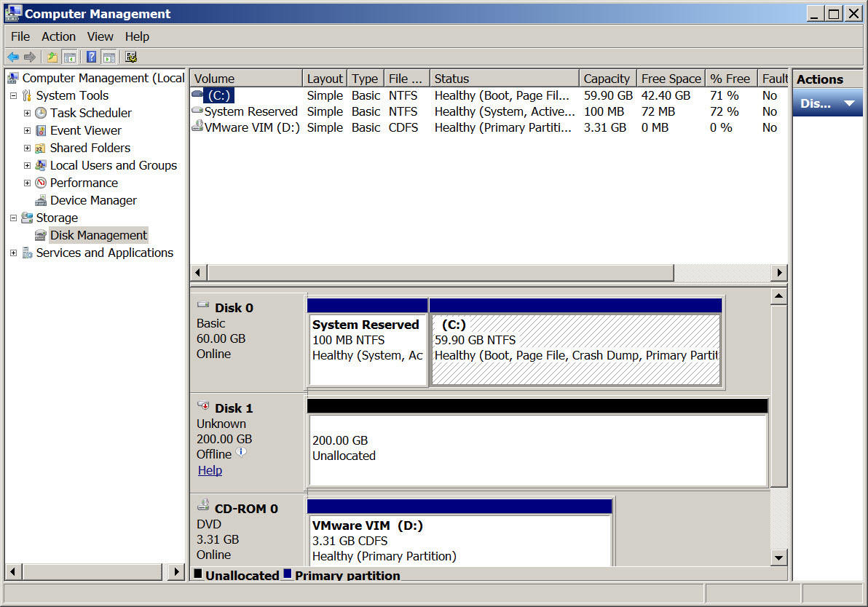Open the Properties icon in the toolbar
The width and height of the screenshot is (868, 607).
click(131, 57)
